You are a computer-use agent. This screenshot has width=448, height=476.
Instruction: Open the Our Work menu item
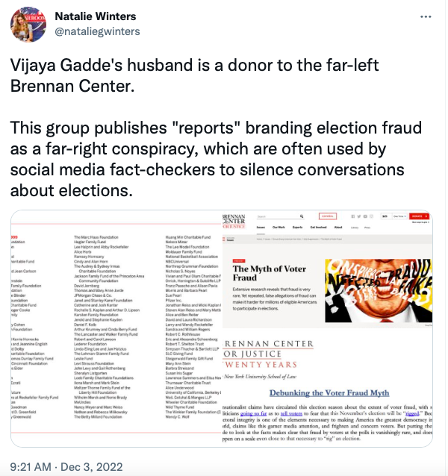point(279,227)
